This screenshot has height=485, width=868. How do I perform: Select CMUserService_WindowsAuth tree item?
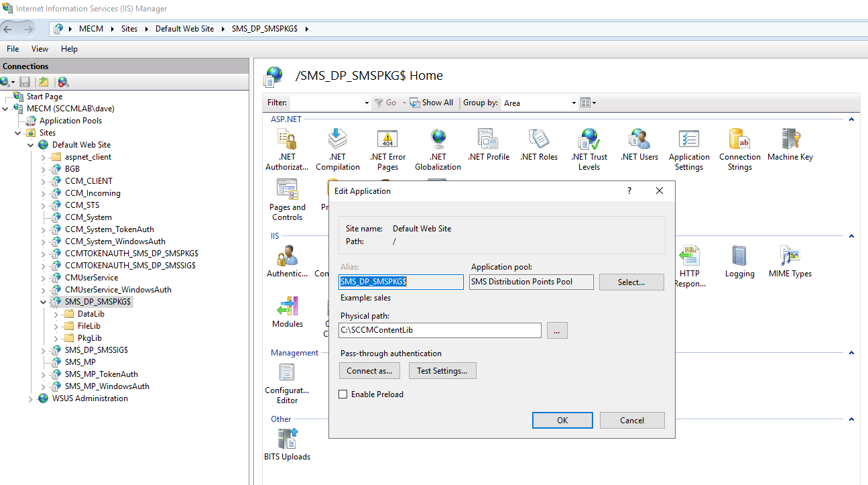[x=118, y=290]
